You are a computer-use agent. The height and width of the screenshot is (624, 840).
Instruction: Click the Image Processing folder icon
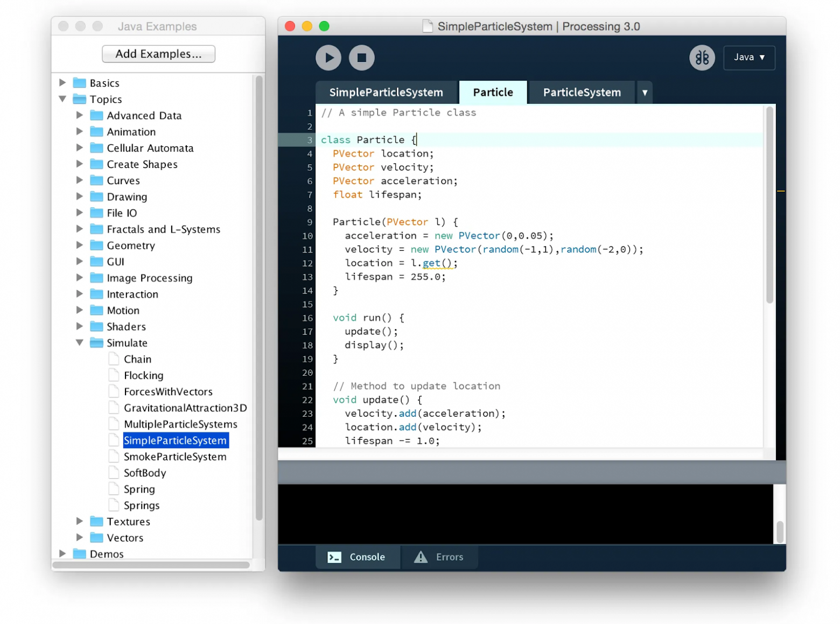tap(97, 277)
